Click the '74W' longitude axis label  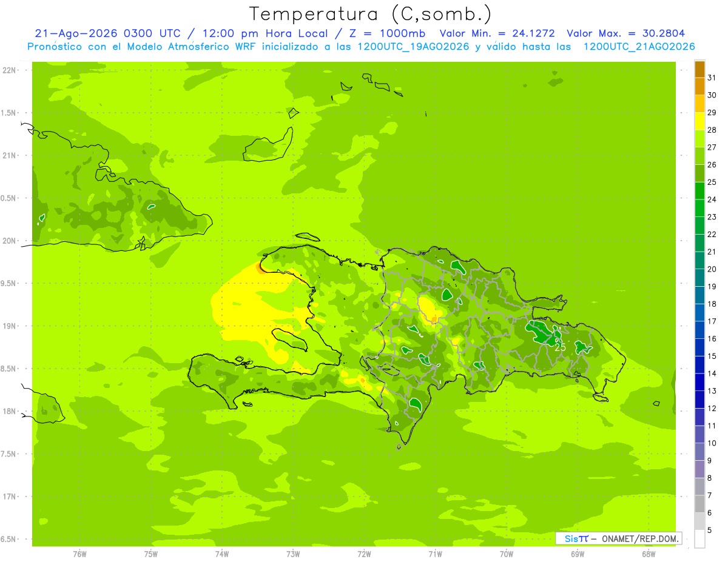[222, 554]
